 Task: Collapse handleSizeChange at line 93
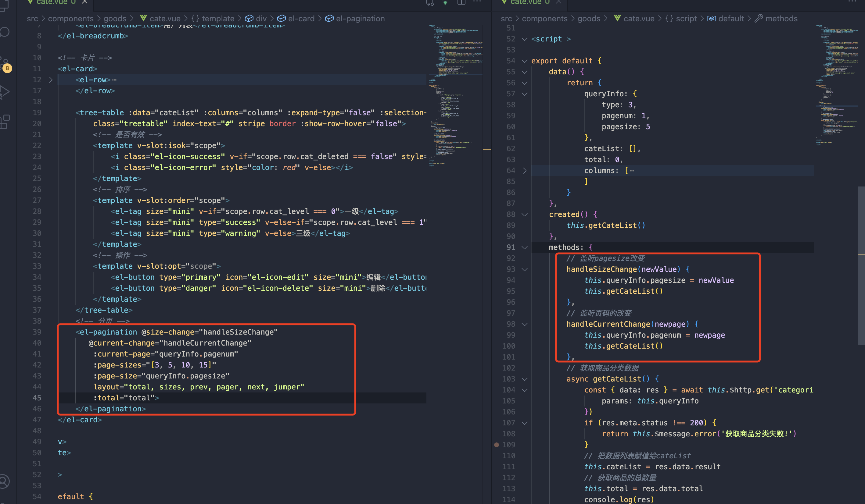(x=525, y=269)
